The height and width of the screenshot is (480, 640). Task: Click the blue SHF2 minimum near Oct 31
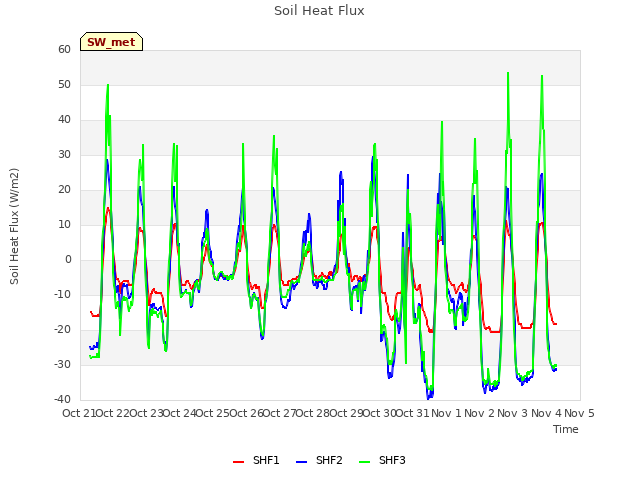(x=429, y=398)
